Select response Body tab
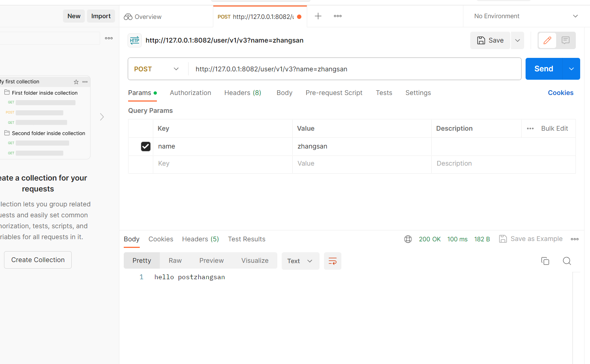Viewport: 590px width, 364px height. pyautogui.click(x=131, y=239)
